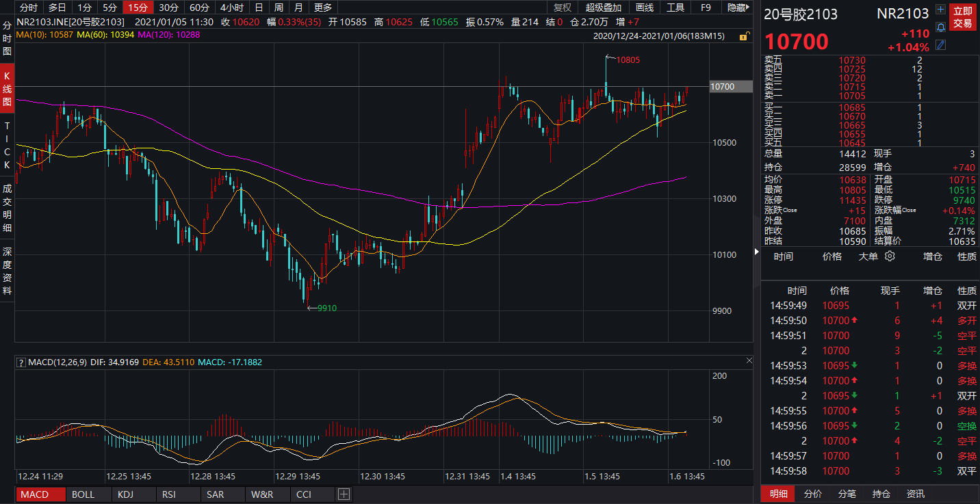This screenshot has width=980, height=504.
Task: Open TICK sidebar view
Action: click(x=7, y=146)
